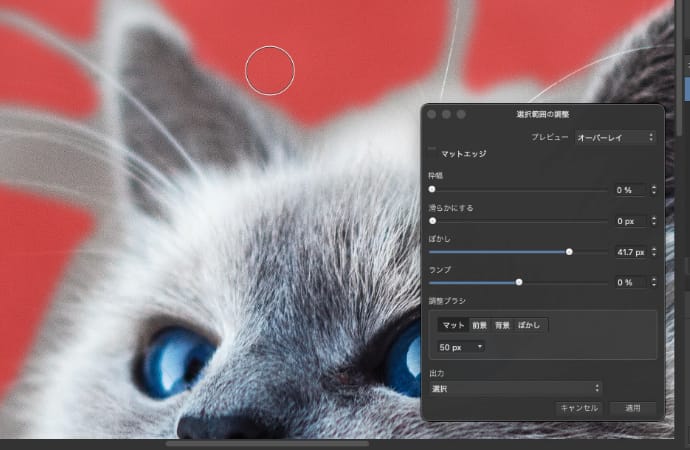This screenshot has width=690, height=450.
Task: Click the ランプ slider handle
Action: [519, 283]
